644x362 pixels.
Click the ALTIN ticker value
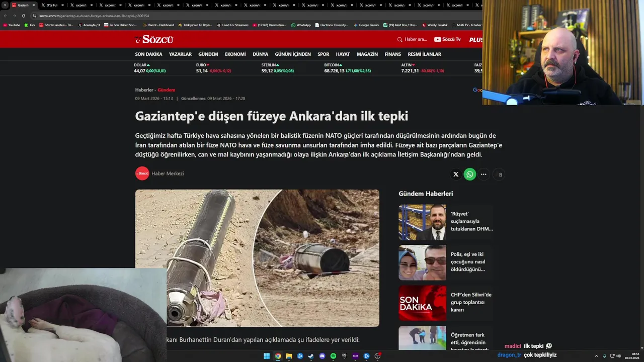coord(410,71)
